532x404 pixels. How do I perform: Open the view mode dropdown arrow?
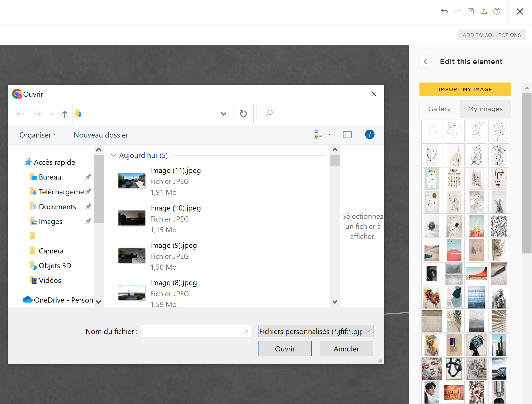click(329, 134)
